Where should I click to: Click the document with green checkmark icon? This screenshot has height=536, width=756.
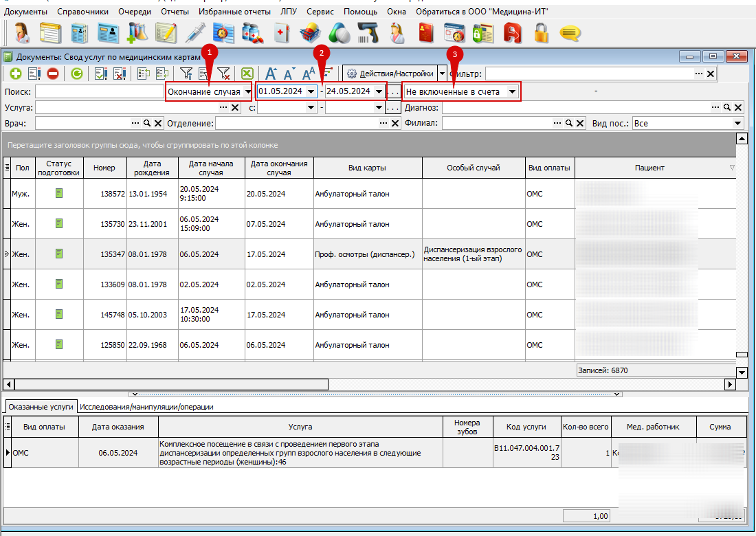pyautogui.click(x=101, y=74)
